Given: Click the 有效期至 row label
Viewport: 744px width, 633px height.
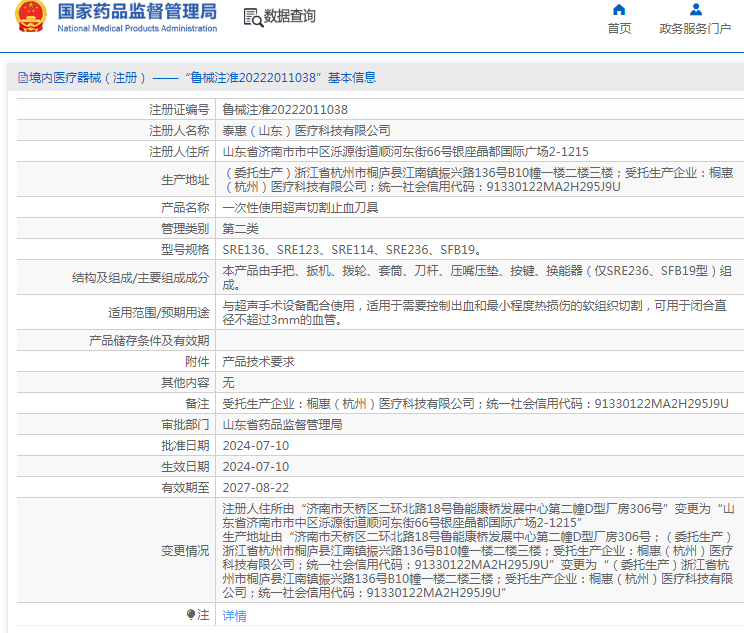Looking at the screenshot, I should (x=185, y=487).
